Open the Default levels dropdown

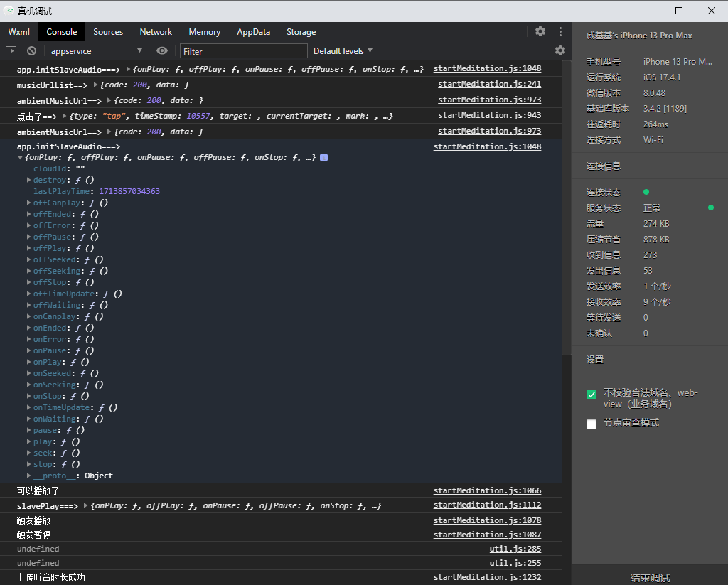coord(343,50)
